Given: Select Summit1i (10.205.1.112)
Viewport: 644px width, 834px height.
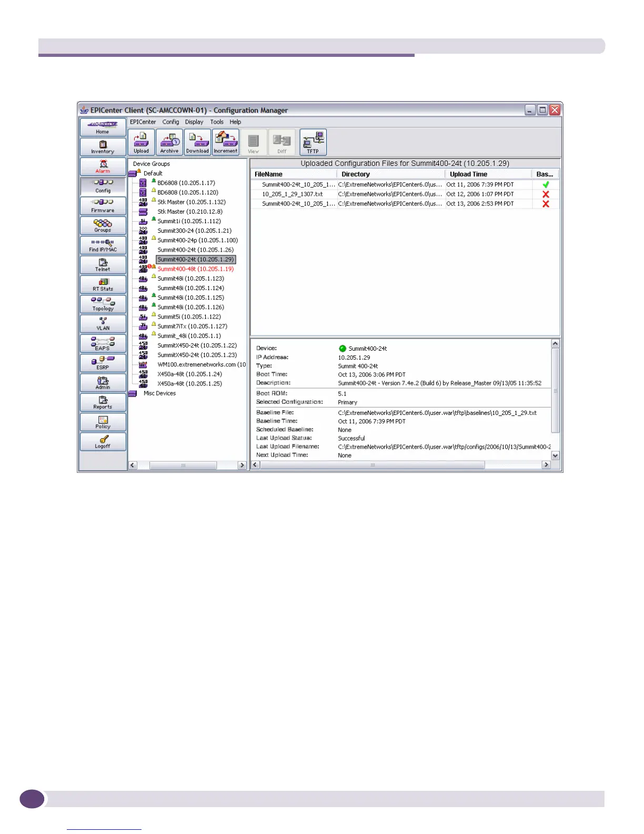Looking at the screenshot, I should click(x=189, y=221).
